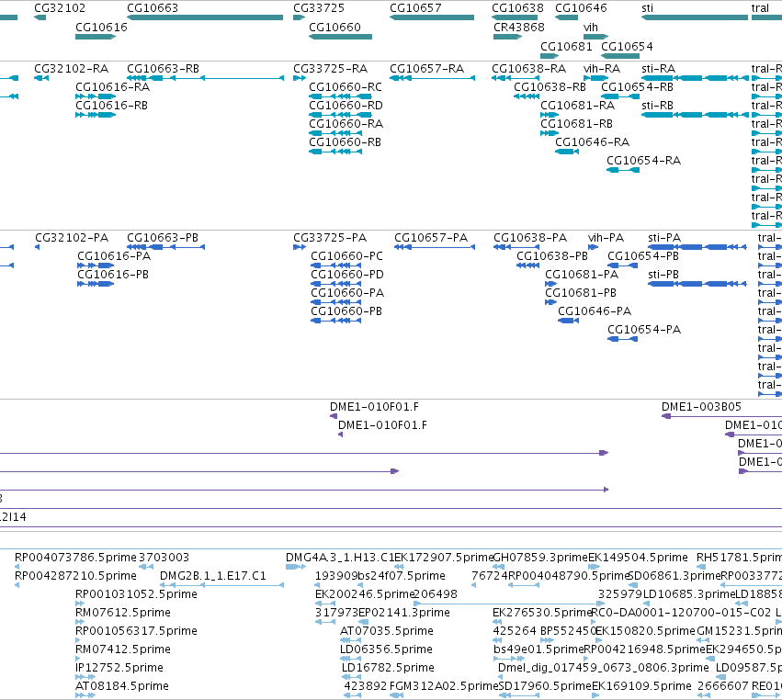782x700 pixels.
Task: Select the CG10660-PC protein label
Action: tap(347, 255)
